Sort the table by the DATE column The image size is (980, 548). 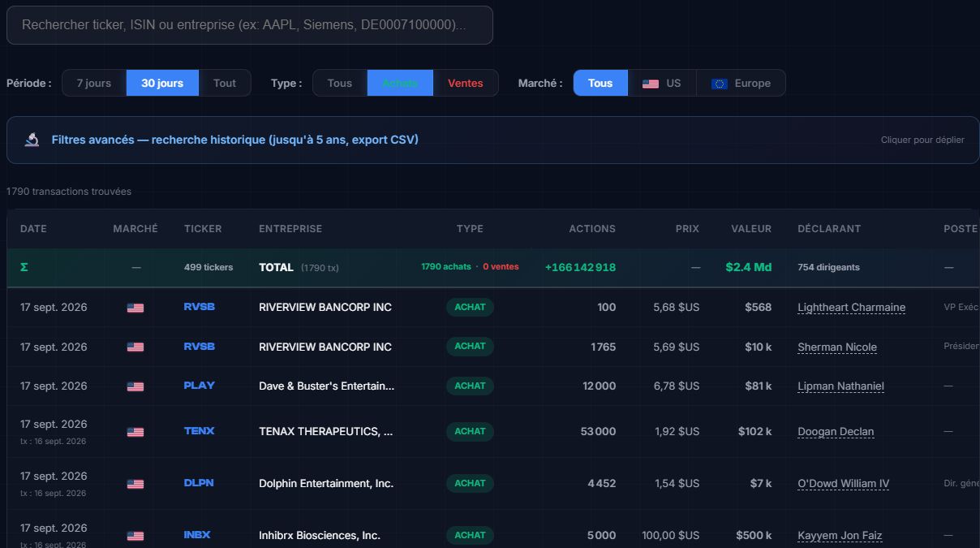click(33, 229)
